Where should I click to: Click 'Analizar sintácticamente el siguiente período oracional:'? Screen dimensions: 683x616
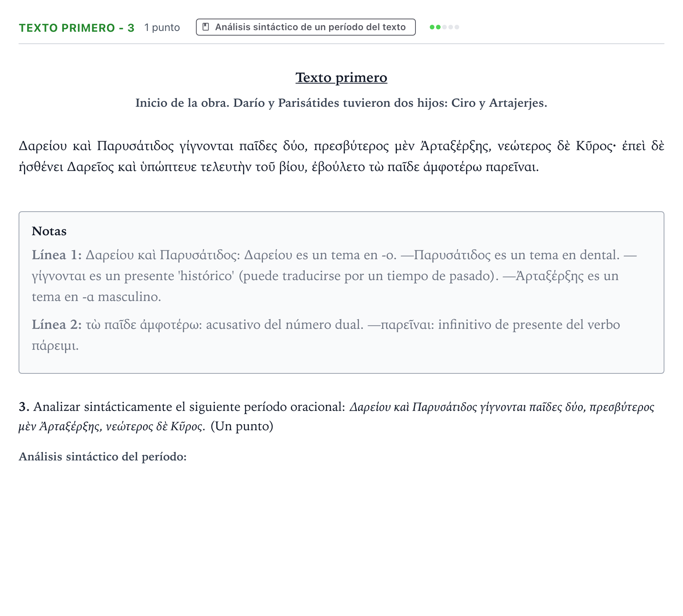pyautogui.click(x=189, y=407)
